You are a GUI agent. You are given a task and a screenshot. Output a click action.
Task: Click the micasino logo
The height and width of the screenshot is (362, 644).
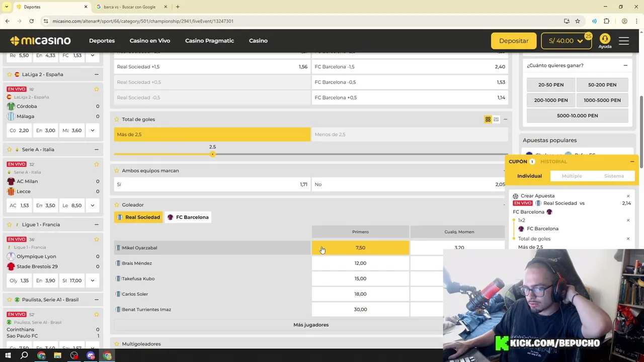pyautogui.click(x=40, y=41)
